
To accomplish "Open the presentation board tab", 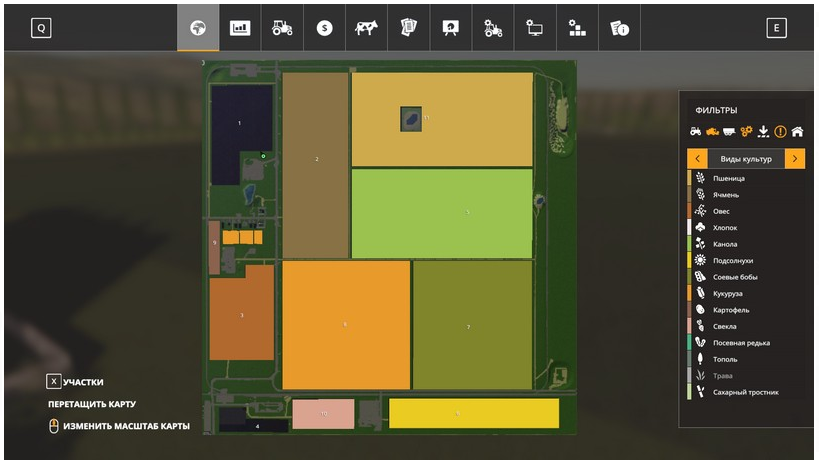I will (451, 28).
